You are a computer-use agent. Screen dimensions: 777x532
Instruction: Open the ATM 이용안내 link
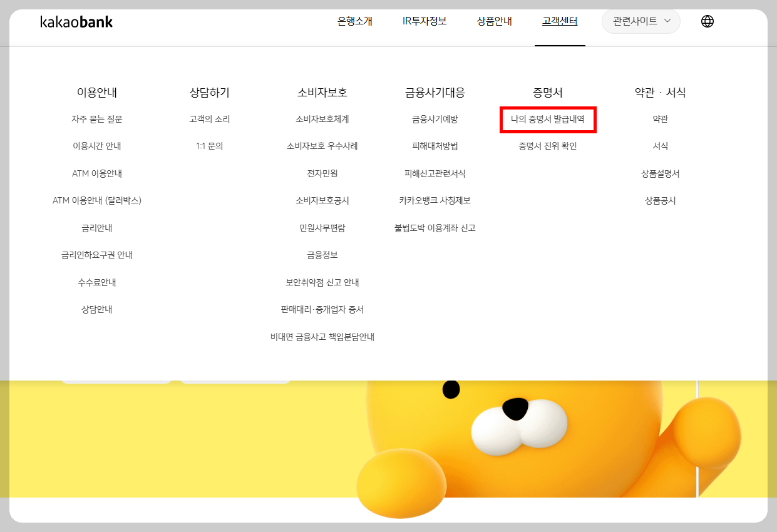click(97, 173)
